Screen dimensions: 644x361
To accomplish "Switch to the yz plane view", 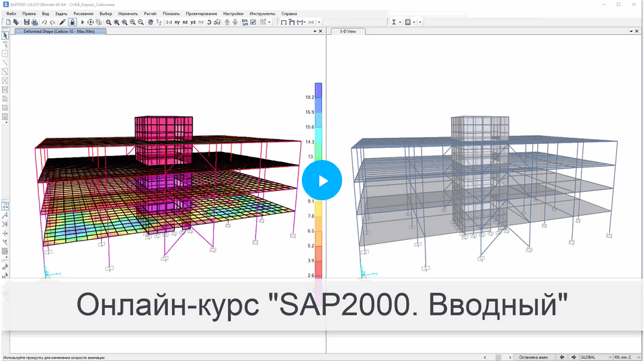I will click(193, 22).
